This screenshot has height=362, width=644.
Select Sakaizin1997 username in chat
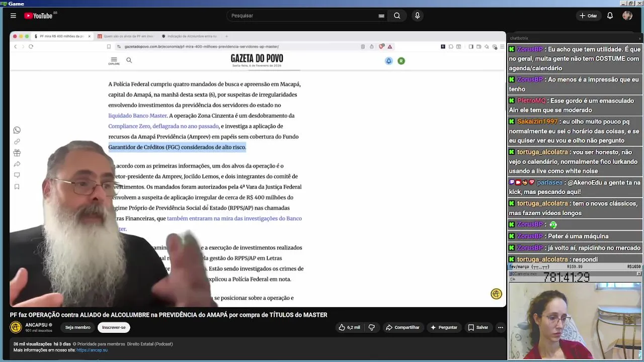[537, 122]
